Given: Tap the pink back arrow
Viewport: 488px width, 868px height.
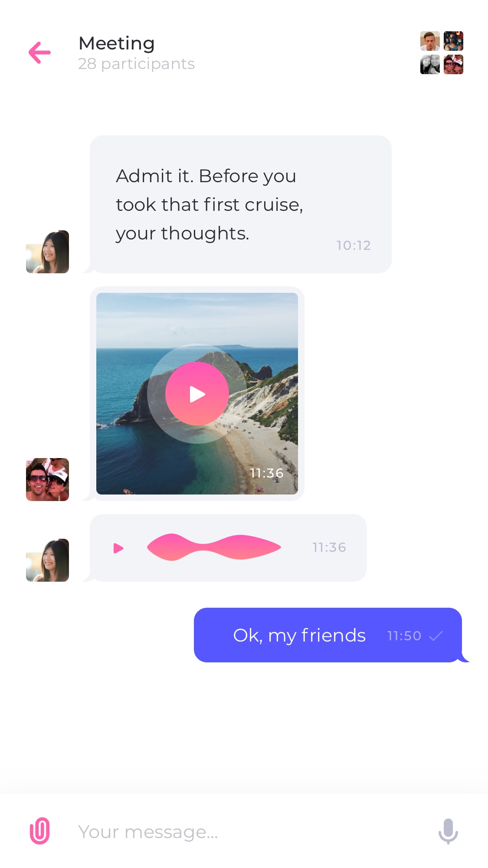Looking at the screenshot, I should point(39,53).
